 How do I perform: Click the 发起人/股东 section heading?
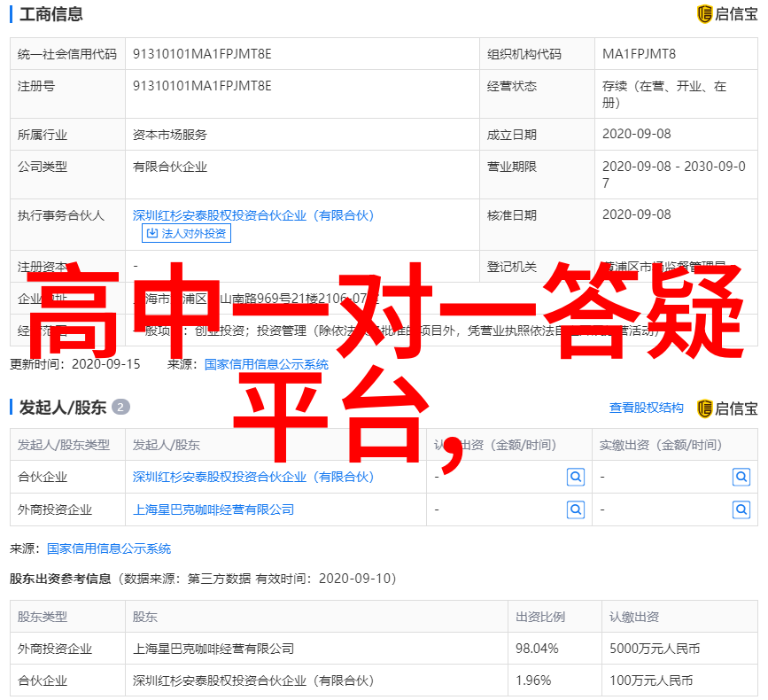(63, 407)
